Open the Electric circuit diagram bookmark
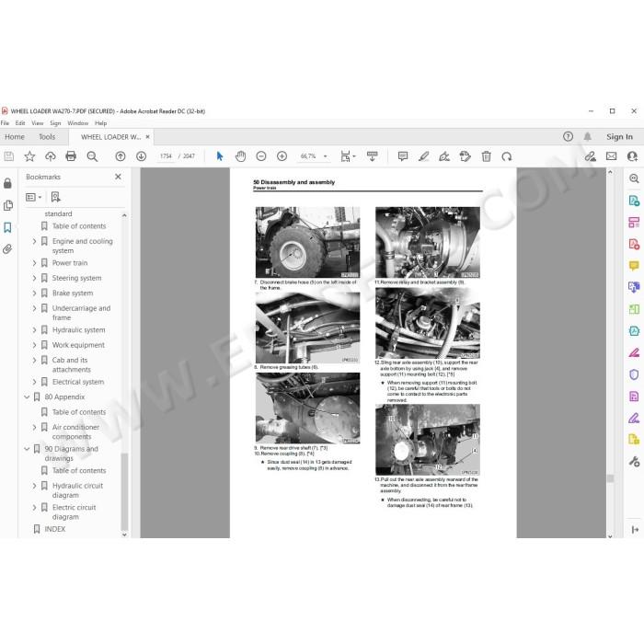This screenshot has width=644, height=644. pyautogui.click(x=74, y=512)
